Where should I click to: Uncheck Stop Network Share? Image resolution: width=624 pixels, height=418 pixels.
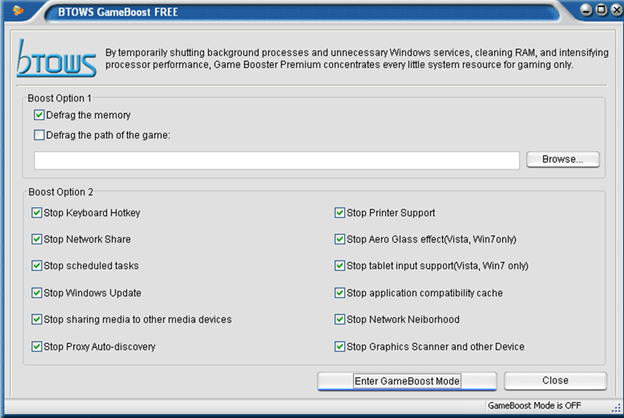tap(37, 240)
